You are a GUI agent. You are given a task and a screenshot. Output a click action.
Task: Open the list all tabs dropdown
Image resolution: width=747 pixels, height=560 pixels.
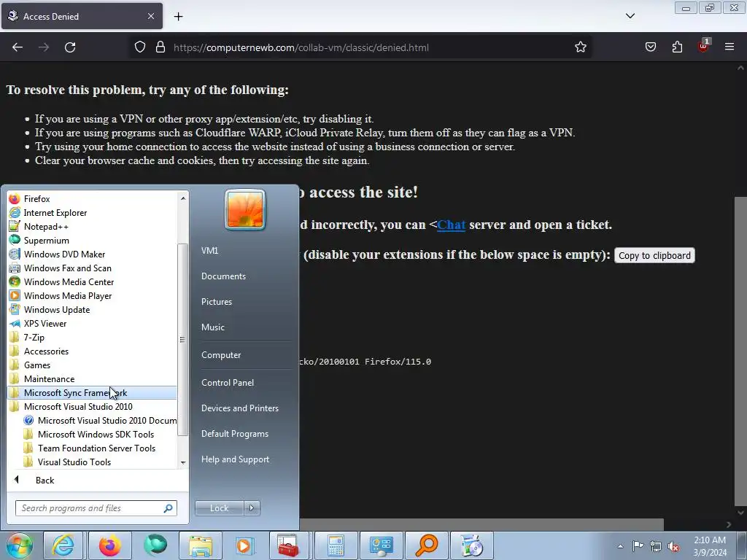pyautogui.click(x=630, y=16)
